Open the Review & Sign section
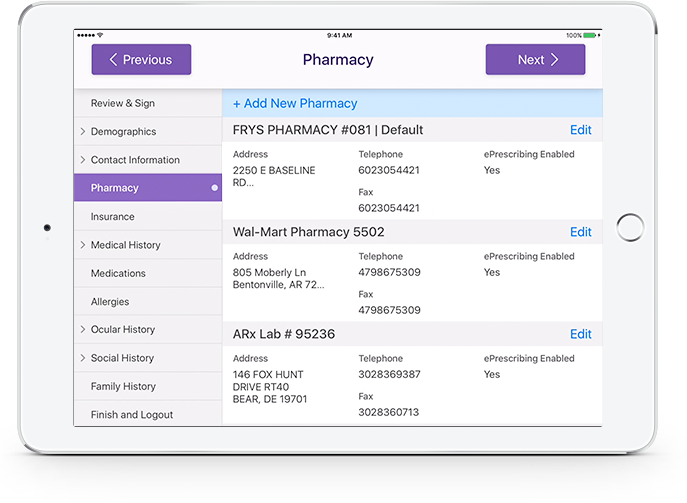This screenshot has height=503, width=687. click(x=148, y=103)
